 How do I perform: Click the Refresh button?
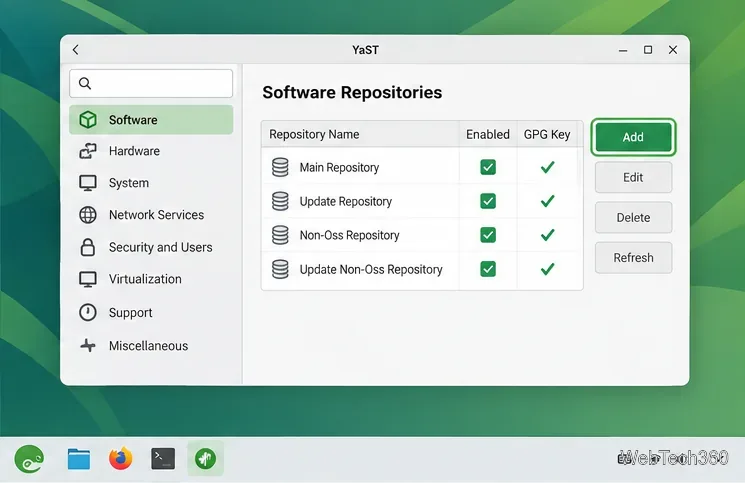click(x=633, y=257)
